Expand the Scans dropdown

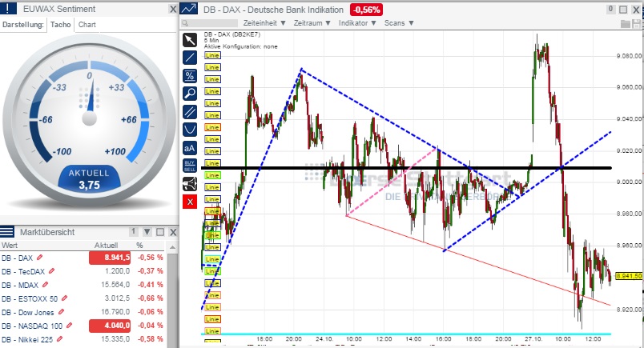pyautogui.click(x=399, y=23)
